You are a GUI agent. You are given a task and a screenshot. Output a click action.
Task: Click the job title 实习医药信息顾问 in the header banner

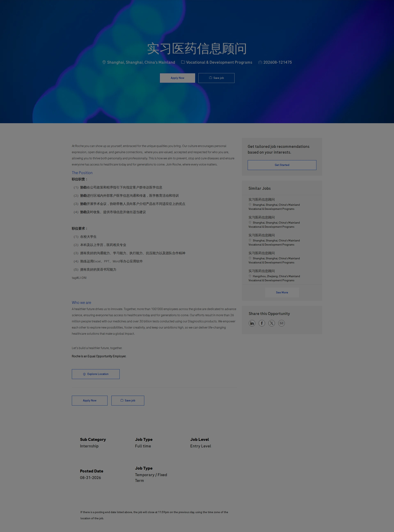(197, 49)
